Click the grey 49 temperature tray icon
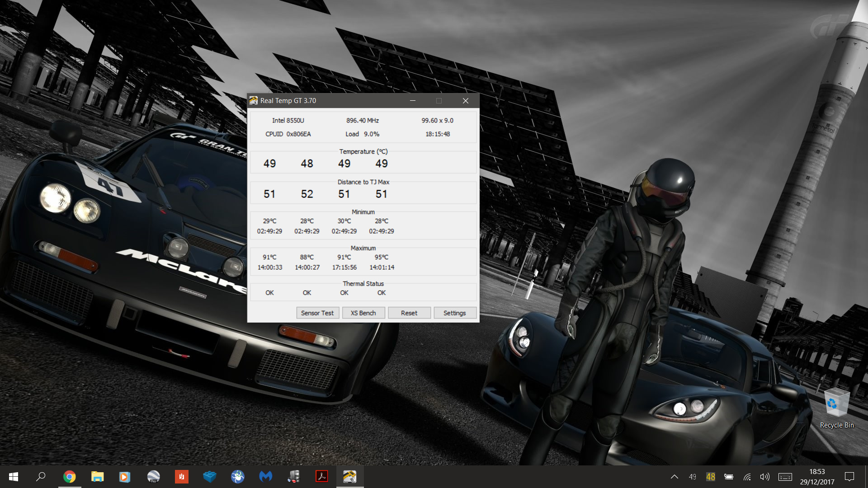Screen dimensions: 868x488 (692, 477)
